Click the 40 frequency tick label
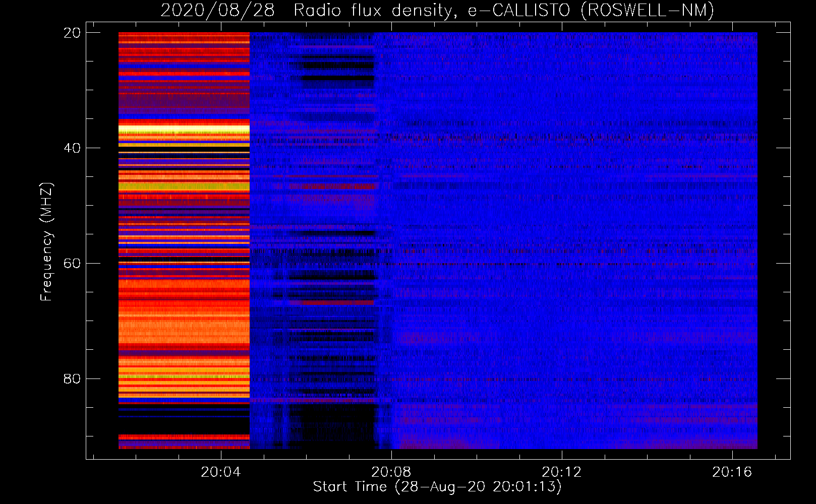816x504 pixels. [x=72, y=148]
